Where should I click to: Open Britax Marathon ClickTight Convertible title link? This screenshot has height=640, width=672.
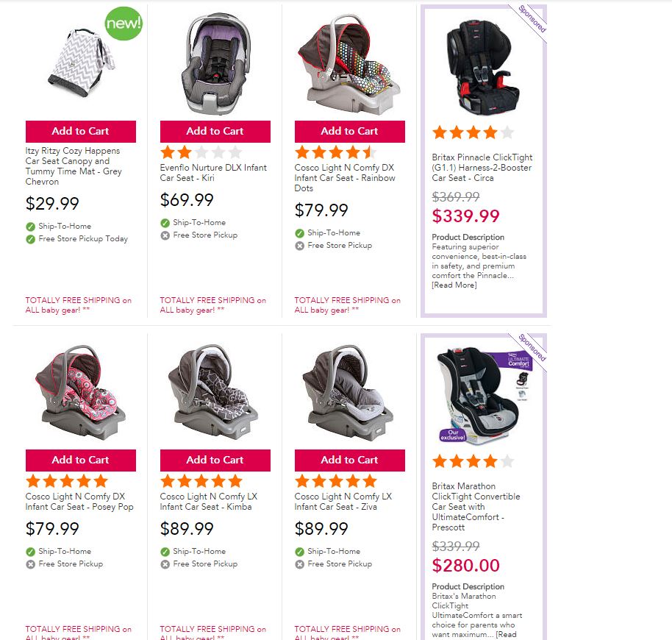476,507
